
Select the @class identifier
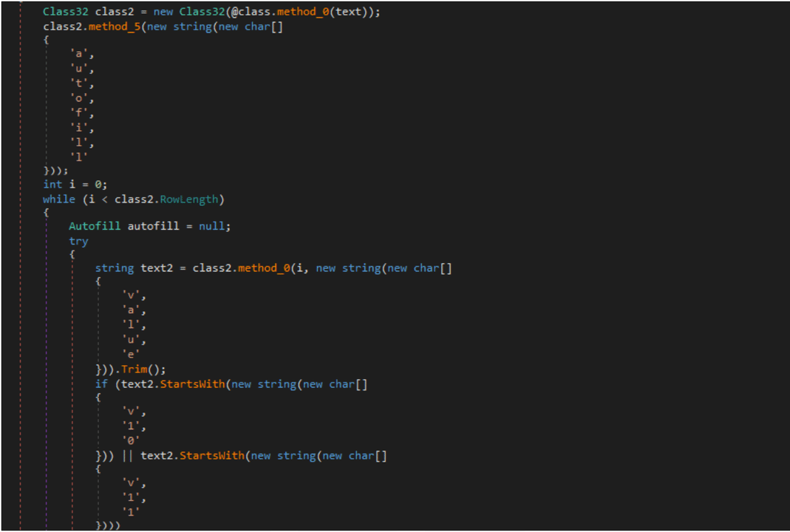pos(251,12)
